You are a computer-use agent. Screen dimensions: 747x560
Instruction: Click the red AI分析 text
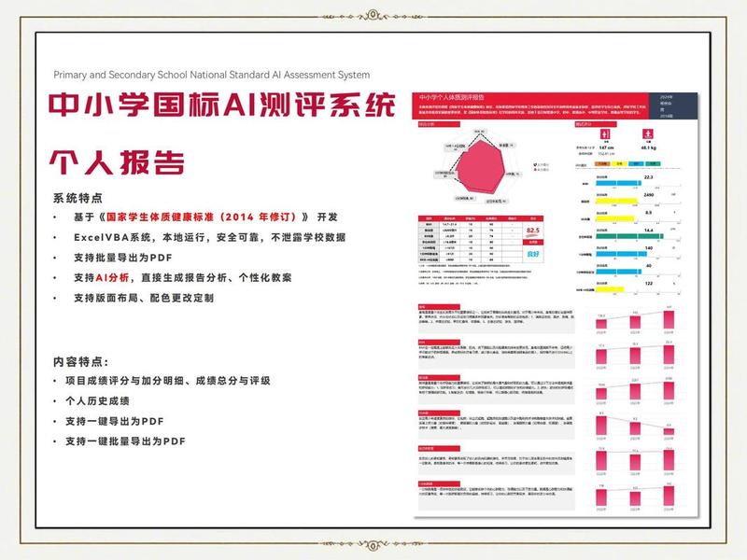pyautogui.click(x=112, y=277)
